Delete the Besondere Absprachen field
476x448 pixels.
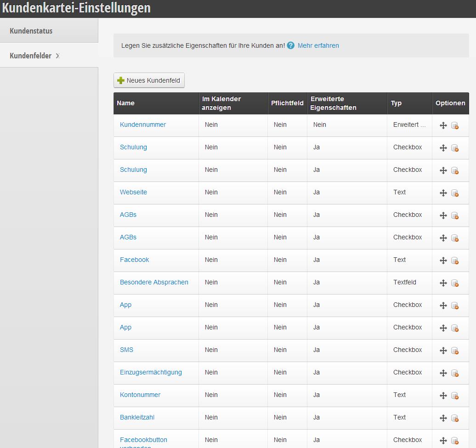click(x=455, y=283)
